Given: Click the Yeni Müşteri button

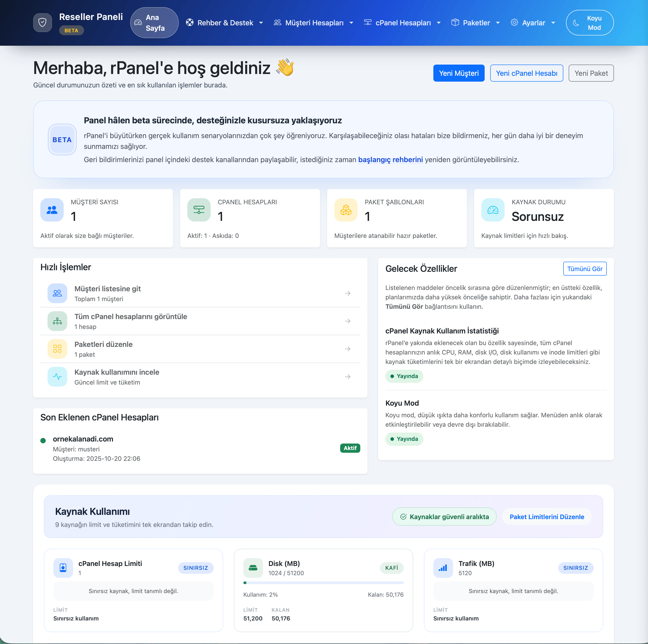Looking at the screenshot, I should (x=459, y=73).
